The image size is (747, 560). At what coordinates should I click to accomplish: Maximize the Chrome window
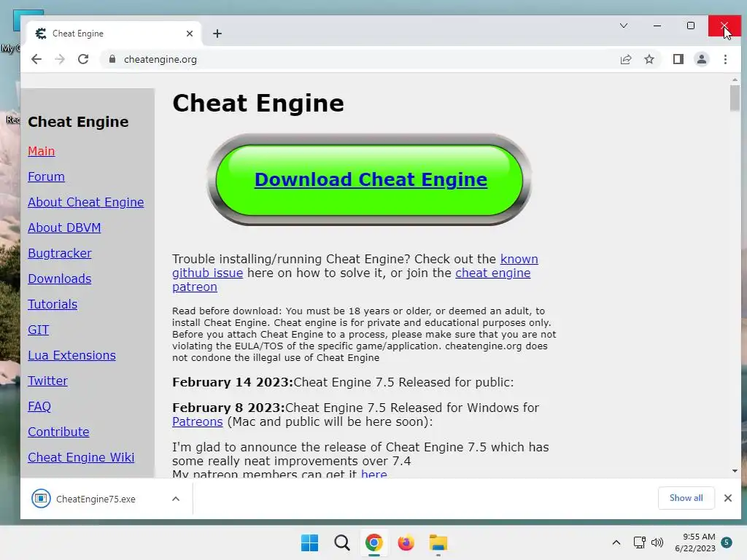690,26
